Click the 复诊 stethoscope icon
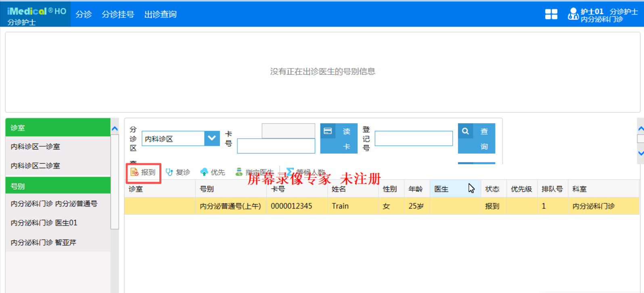 coord(169,173)
